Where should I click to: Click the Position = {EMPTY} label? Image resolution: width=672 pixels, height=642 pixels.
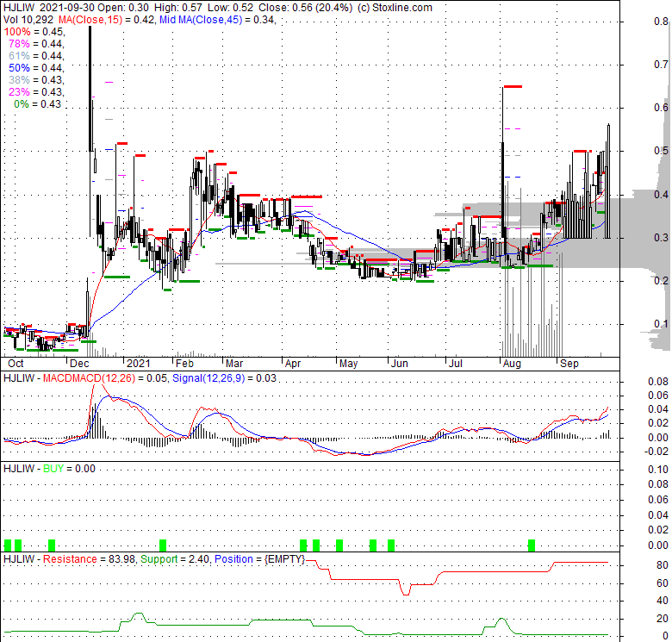click(259, 559)
